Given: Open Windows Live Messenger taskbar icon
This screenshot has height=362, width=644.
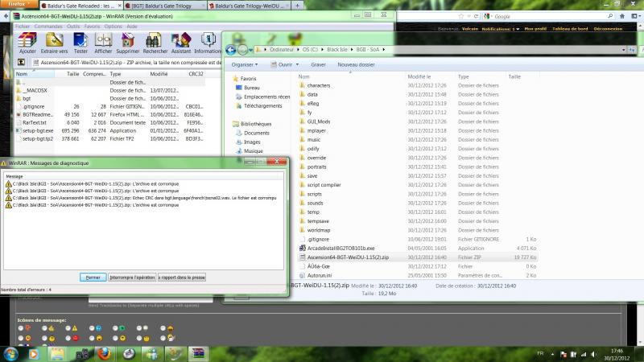Looking at the screenshot, I should (x=152, y=354).
